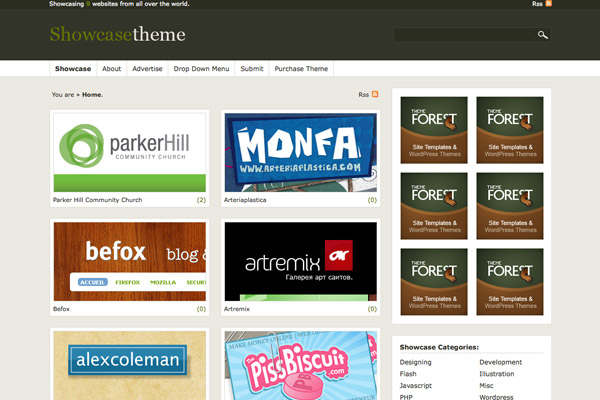600x400 pixels.
Task: Open the Drop Down Menu item
Action: pos(201,69)
